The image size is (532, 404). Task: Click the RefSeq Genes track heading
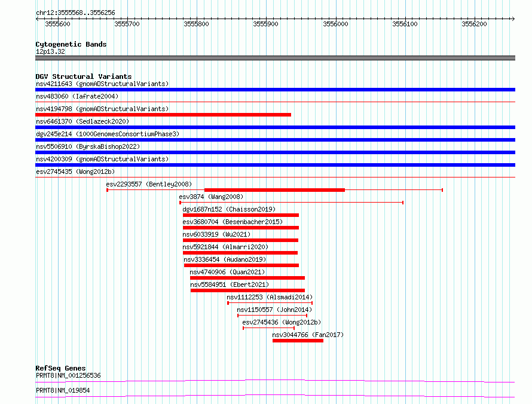(x=60, y=368)
